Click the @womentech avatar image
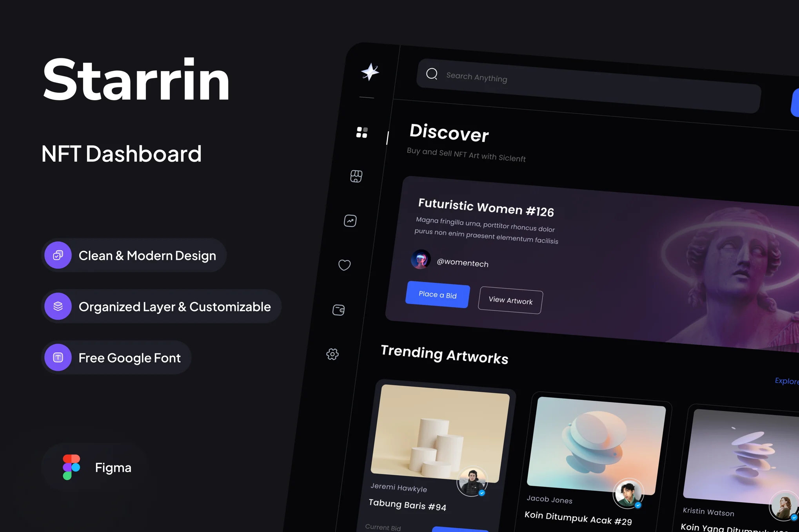799x532 pixels. (x=421, y=259)
